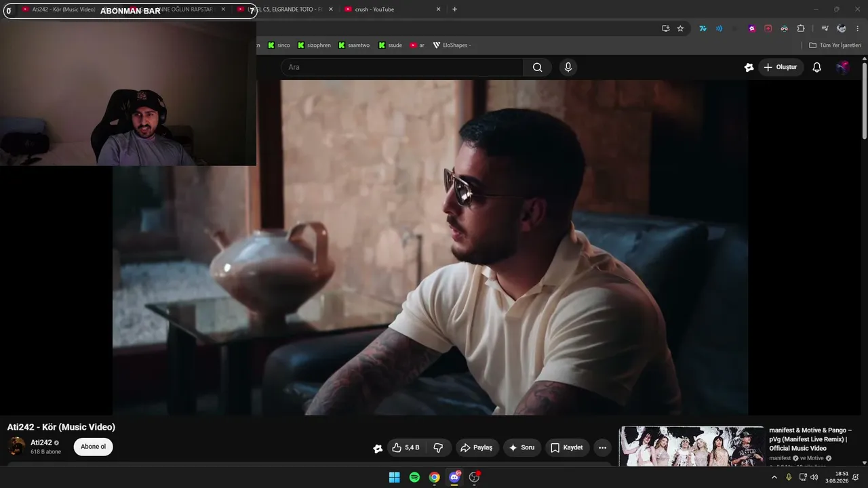Click the search magnifier button on YouTube

(537, 67)
